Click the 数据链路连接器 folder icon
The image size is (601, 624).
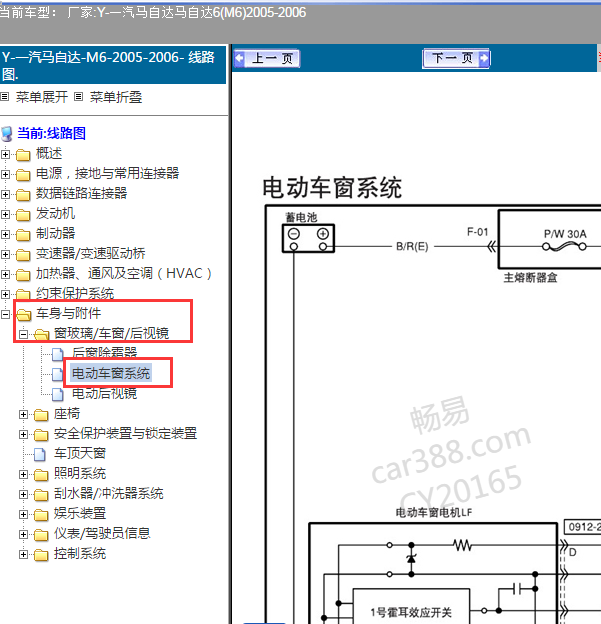coord(23,195)
